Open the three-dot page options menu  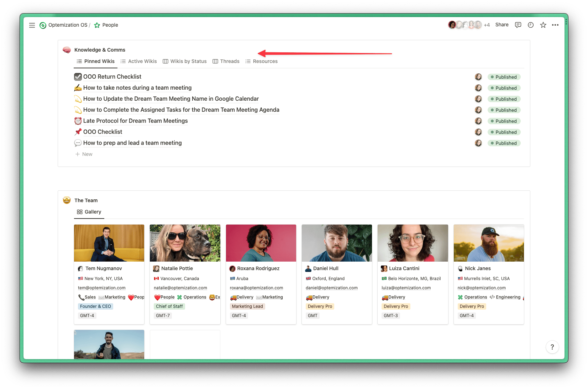[555, 25]
